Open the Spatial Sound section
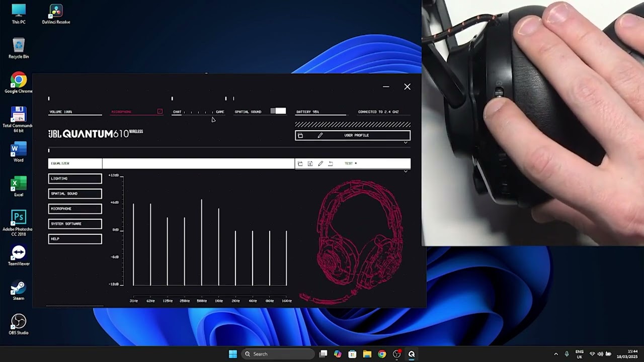The image size is (644, 362). coord(75,194)
